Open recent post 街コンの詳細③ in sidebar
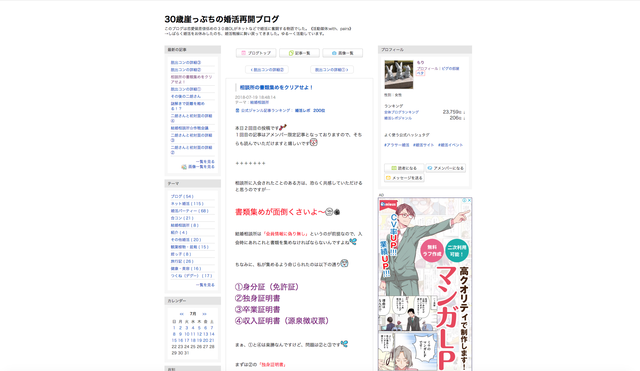The image size is (640, 371). [186, 62]
